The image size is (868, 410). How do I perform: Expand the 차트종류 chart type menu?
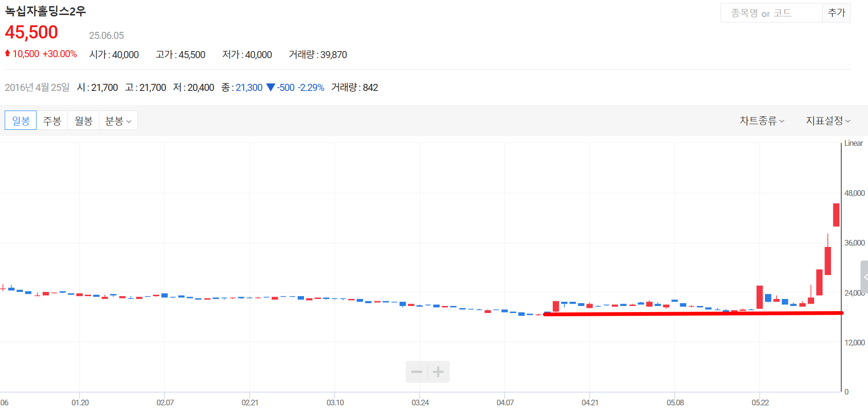tap(762, 120)
